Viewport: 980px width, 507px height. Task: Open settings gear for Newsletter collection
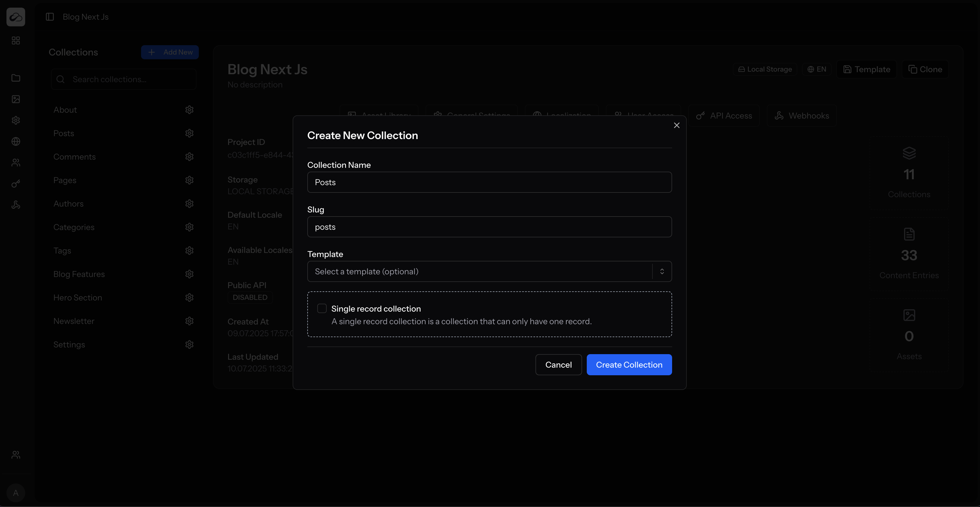click(x=189, y=321)
